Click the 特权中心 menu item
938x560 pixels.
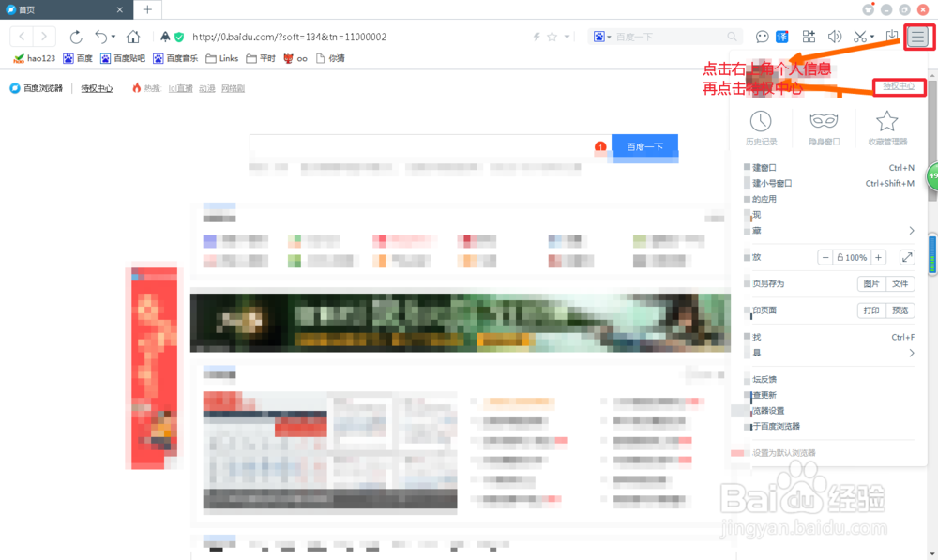(898, 86)
